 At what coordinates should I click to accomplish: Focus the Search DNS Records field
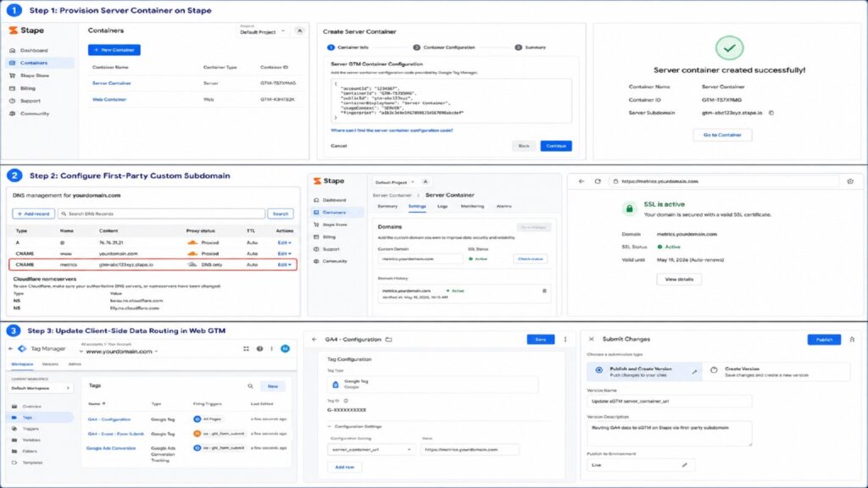pos(162,213)
